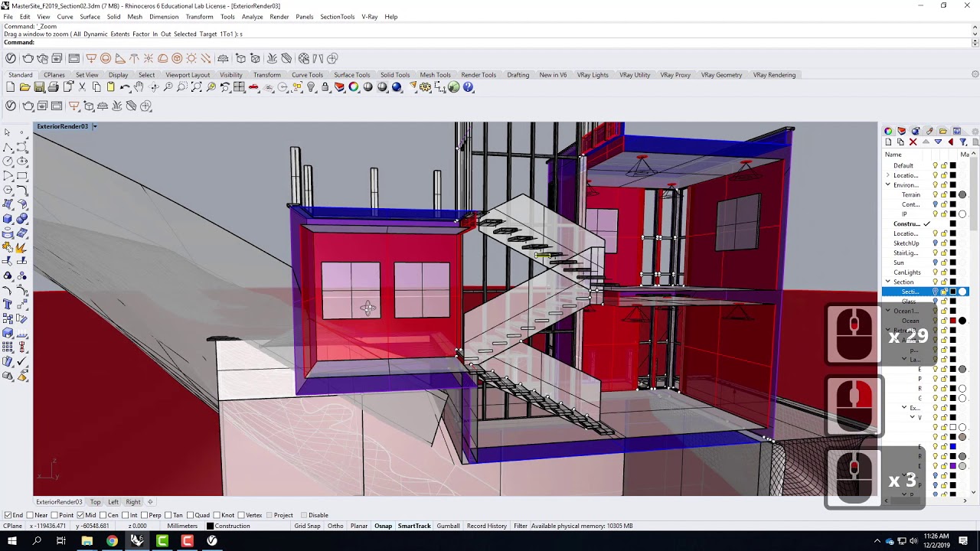Click the Undo arrow icon
The image size is (980, 551).
pyautogui.click(x=126, y=87)
